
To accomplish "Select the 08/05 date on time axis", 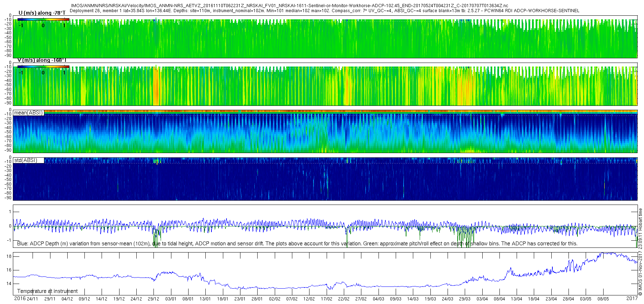I will pyautogui.click(x=603, y=299).
